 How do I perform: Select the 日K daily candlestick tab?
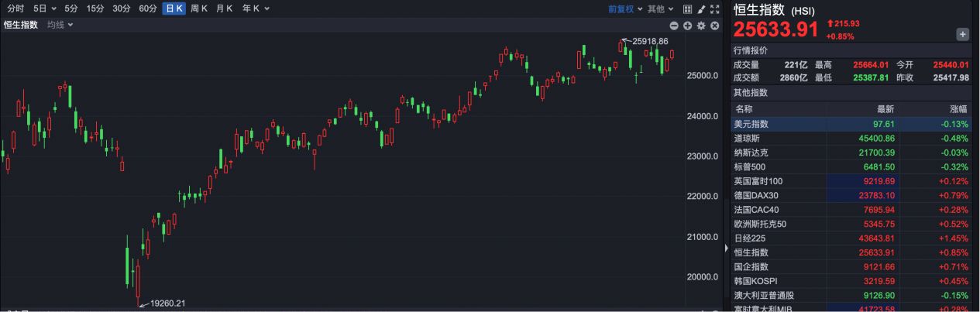coord(174,9)
